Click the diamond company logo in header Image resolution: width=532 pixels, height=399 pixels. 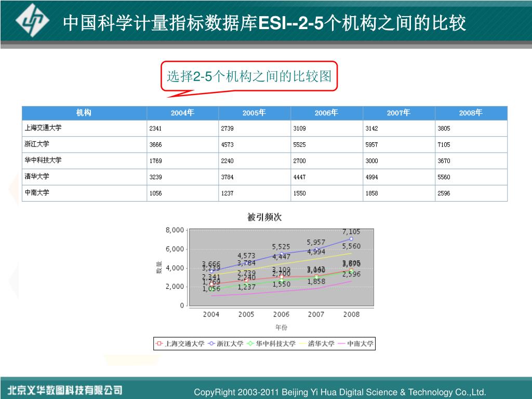tap(33, 20)
